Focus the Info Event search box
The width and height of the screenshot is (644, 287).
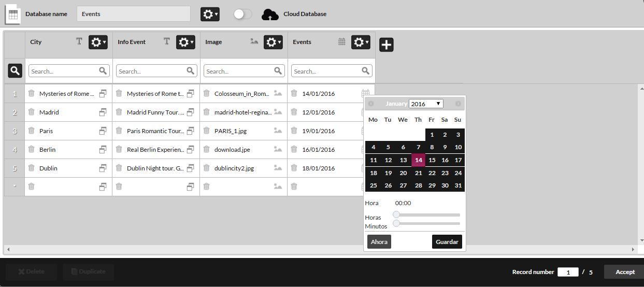[x=156, y=71]
